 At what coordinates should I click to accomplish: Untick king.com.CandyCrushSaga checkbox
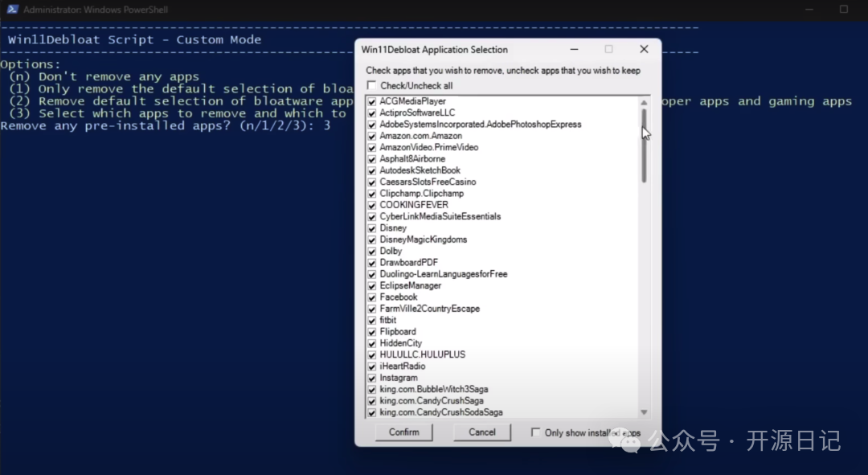coord(371,401)
